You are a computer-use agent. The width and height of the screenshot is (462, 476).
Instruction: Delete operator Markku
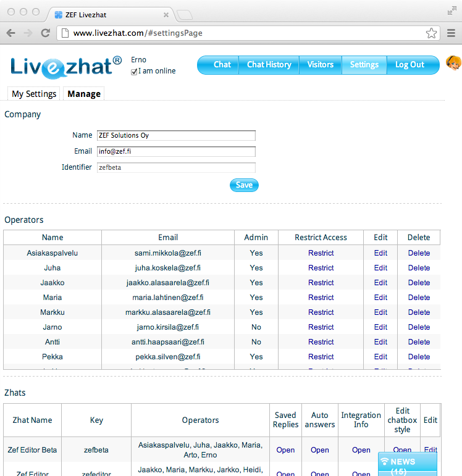[x=419, y=312]
